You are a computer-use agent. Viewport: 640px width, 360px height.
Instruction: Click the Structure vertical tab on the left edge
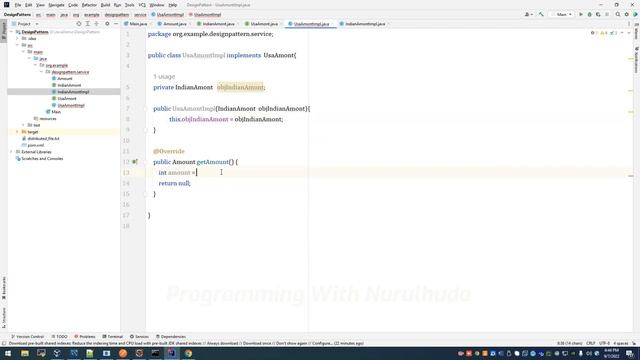pos(4,318)
